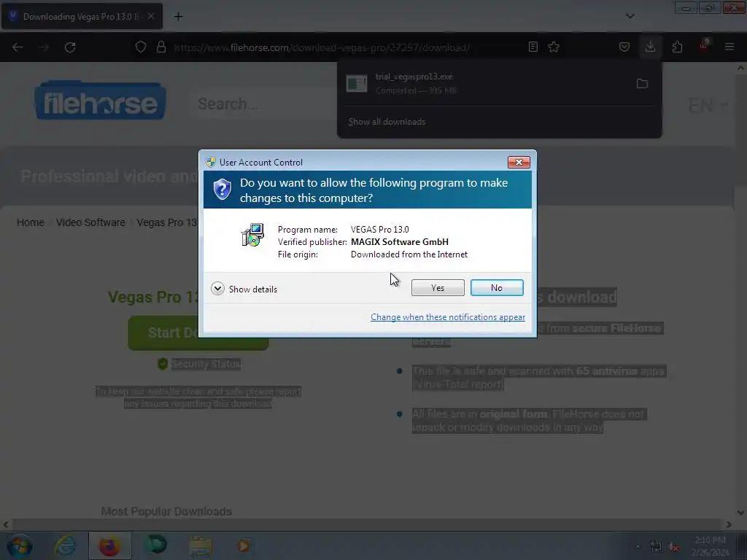Open the Virus-Total report link

458,384
